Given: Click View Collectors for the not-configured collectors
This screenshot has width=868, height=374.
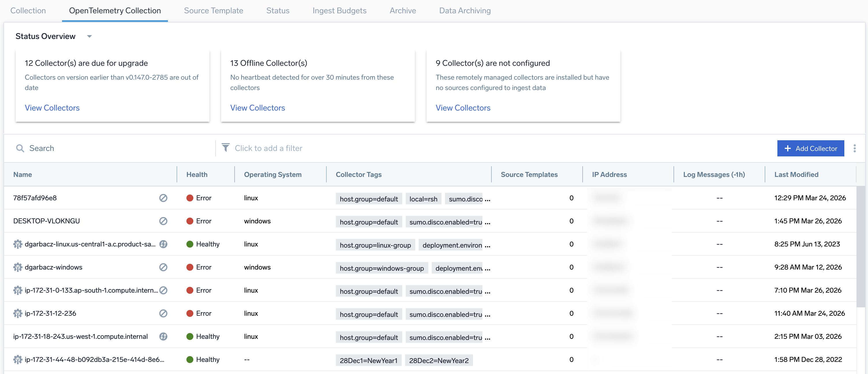Looking at the screenshot, I should click(x=463, y=108).
